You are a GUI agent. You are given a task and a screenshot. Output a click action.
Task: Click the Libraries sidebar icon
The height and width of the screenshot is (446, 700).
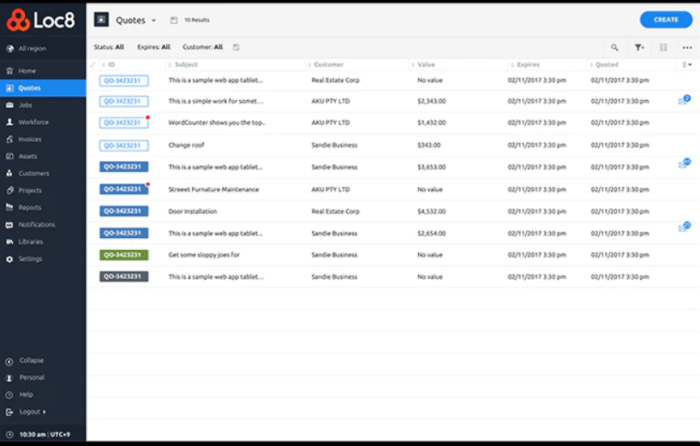click(9, 242)
